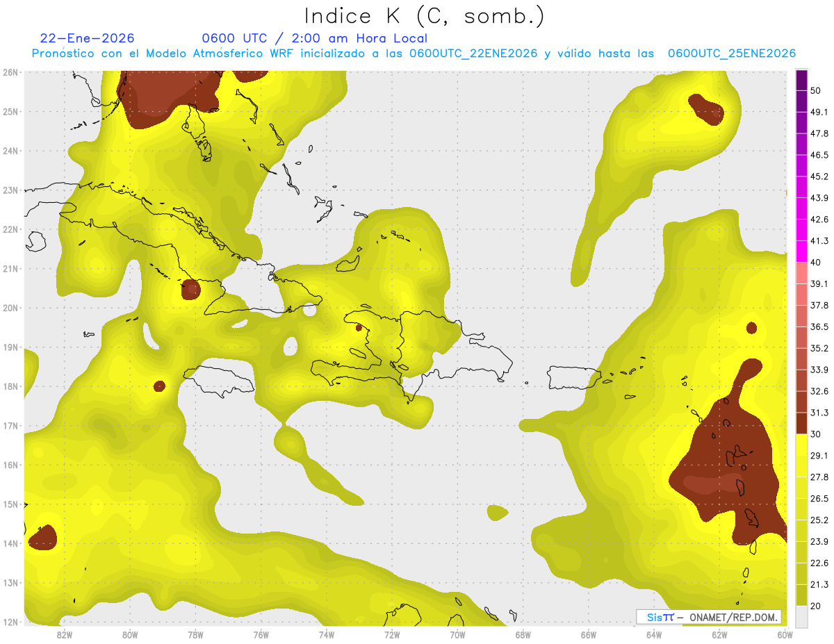
Task: Click the '21.3' color scale label
Action: (x=819, y=584)
